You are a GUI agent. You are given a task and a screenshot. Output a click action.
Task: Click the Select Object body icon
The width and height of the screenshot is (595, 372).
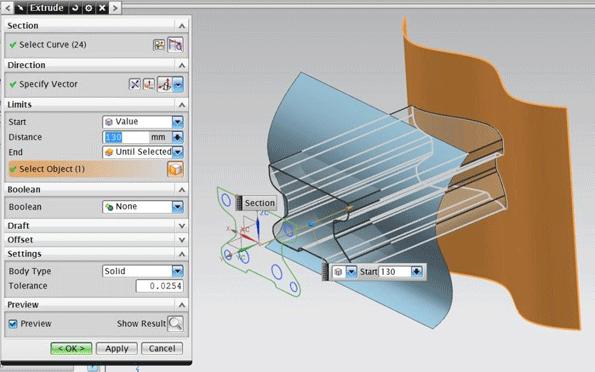175,169
